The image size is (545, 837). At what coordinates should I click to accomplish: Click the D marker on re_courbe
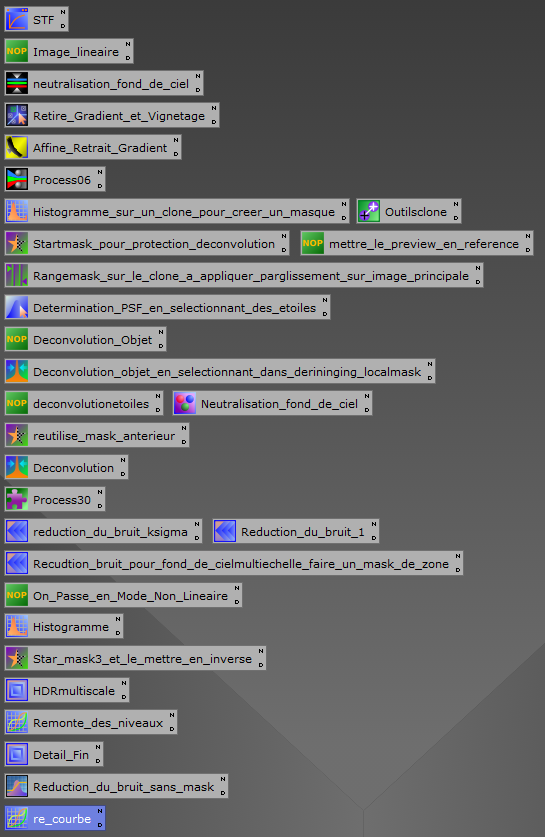(x=100, y=825)
